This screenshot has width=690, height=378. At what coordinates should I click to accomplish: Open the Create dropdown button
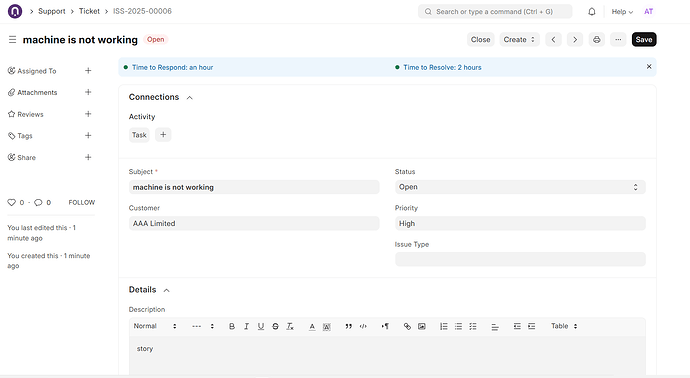pos(519,40)
